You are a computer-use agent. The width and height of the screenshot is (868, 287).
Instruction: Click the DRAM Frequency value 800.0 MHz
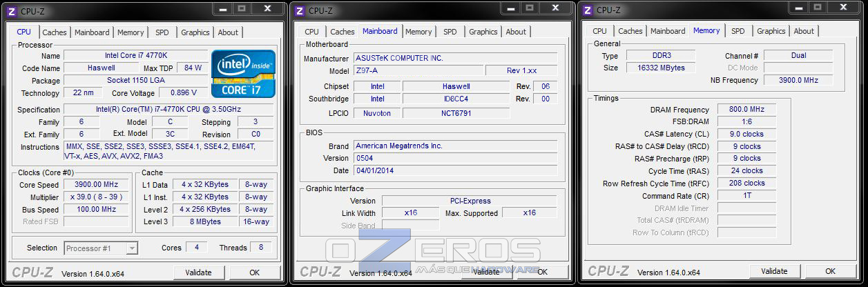(746, 110)
